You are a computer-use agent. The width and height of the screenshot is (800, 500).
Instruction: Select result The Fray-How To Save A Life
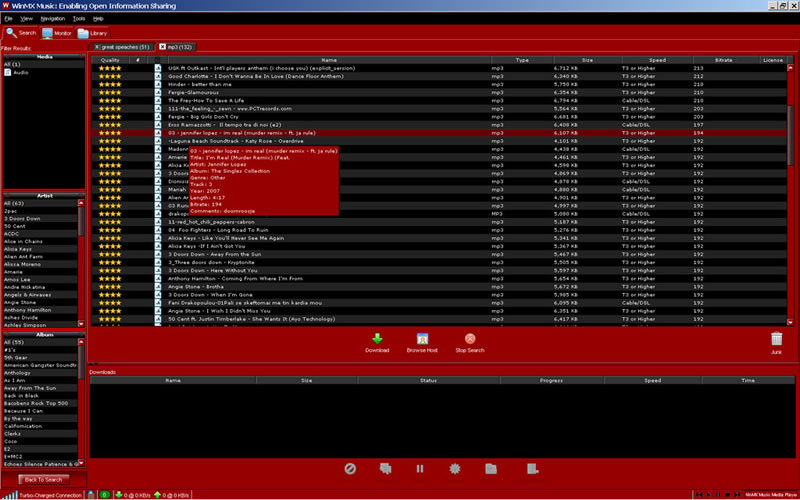(x=440, y=101)
